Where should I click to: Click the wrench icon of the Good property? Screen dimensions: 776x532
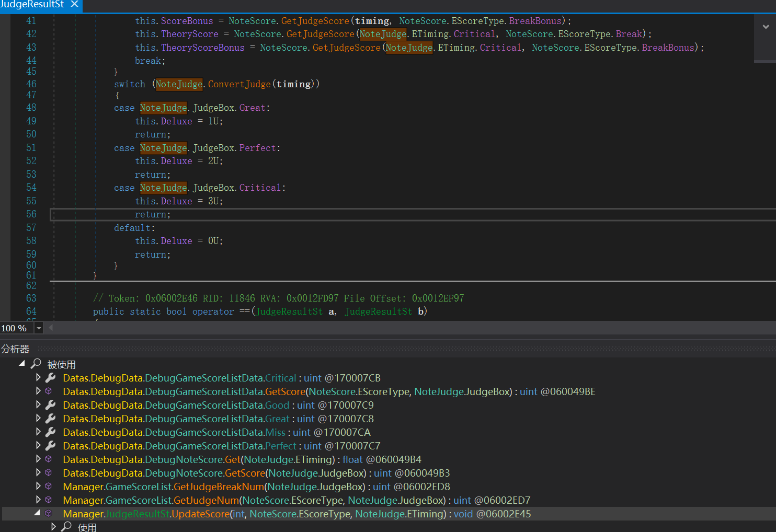point(50,404)
